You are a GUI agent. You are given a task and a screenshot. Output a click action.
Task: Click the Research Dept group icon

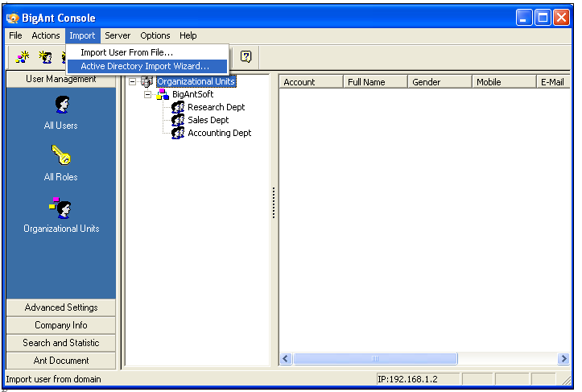[x=178, y=107]
